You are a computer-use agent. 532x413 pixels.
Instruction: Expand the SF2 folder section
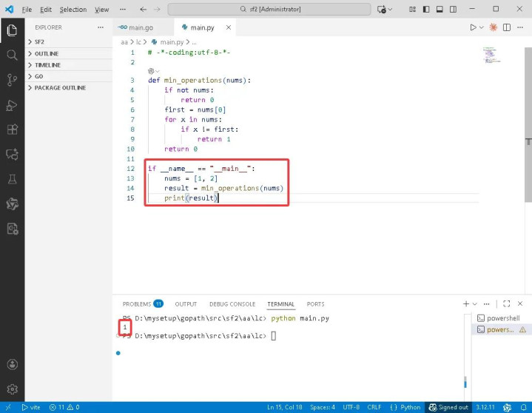tap(39, 42)
